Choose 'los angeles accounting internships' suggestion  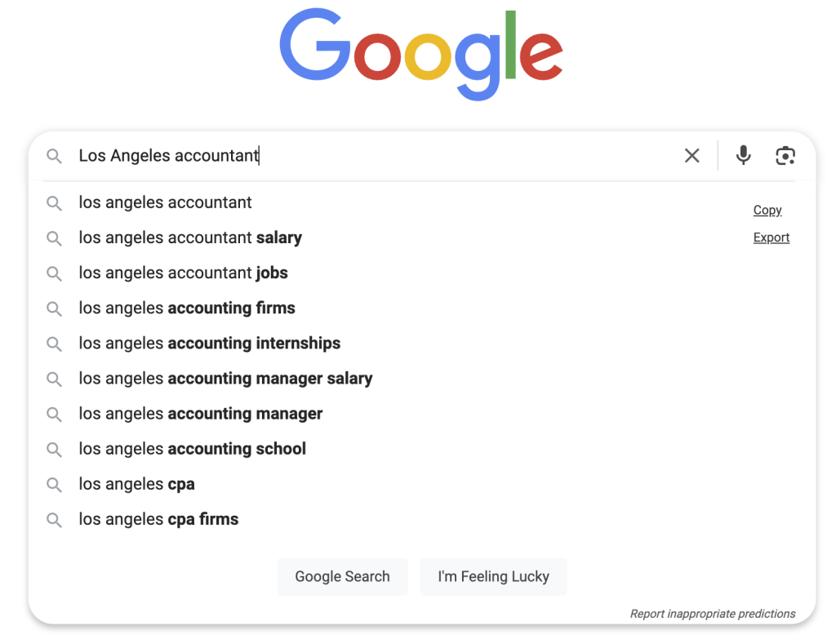click(210, 344)
